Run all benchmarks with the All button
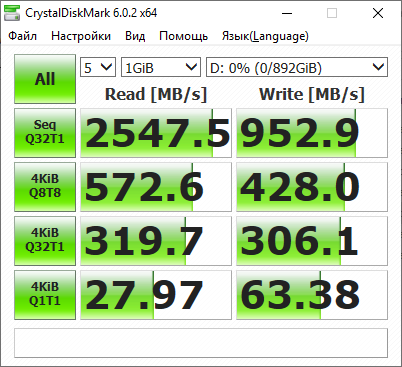Image resolution: width=402 pixels, height=367 pixels. click(x=45, y=79)
